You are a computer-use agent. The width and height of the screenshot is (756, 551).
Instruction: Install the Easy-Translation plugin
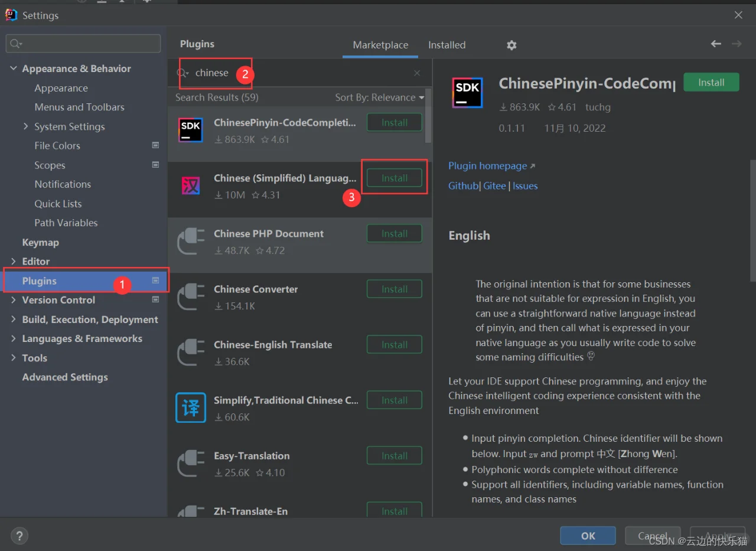pos(395,456)
